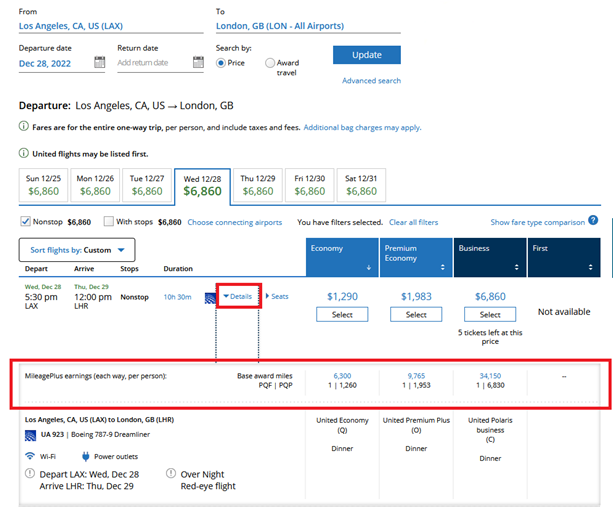Screen dimensions: 613x509
Task: Switch to the Thu 12/29 date tab
Action: (258, 185)
